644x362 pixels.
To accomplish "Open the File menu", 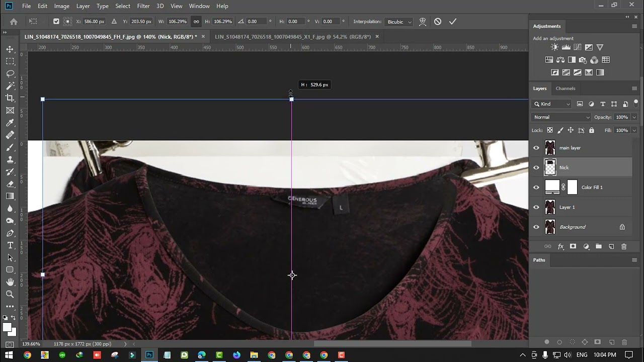I will click(x=27, y=6).
